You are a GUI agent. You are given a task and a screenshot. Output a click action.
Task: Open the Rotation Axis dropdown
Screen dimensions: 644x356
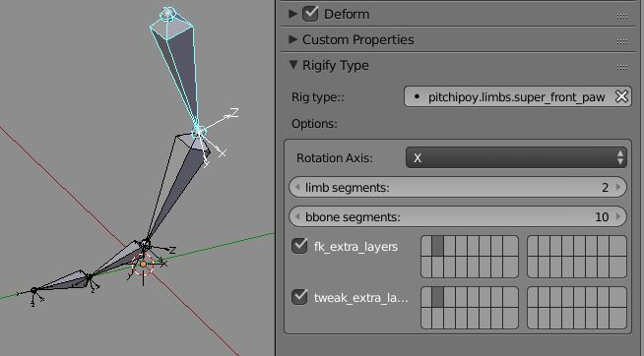pyautogui.click(x=516, y=157)
